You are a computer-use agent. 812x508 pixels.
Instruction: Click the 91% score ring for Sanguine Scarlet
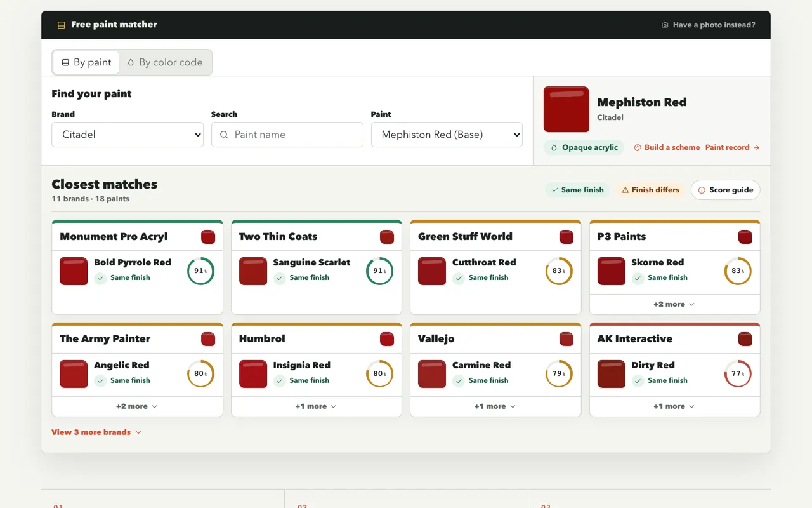(380, 271)
